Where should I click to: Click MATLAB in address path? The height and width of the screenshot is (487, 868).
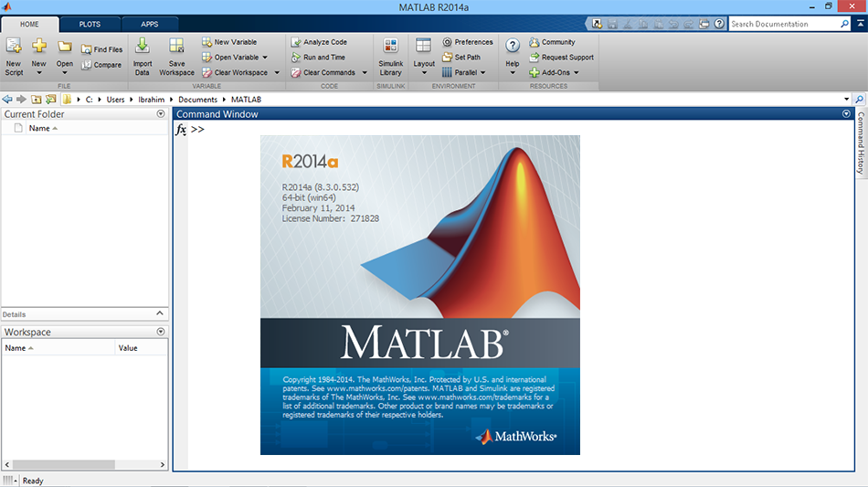coord(246,100)
